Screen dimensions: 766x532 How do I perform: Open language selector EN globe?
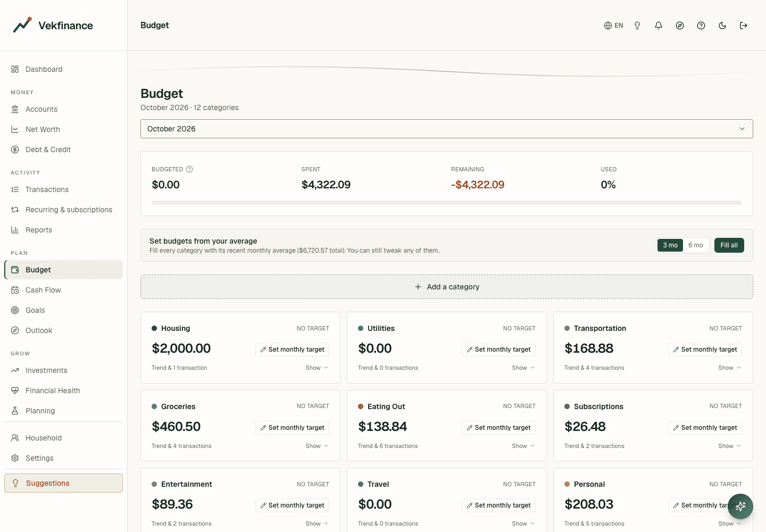coord(613,26)
